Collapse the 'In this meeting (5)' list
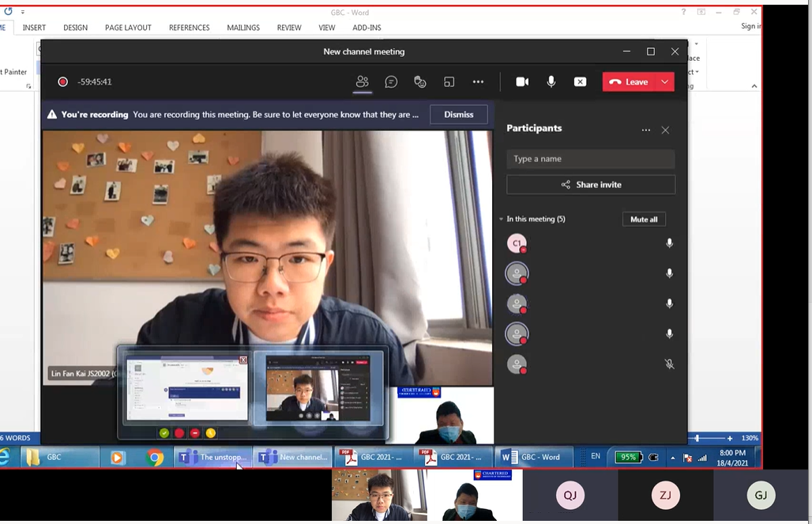 [501, 219]
